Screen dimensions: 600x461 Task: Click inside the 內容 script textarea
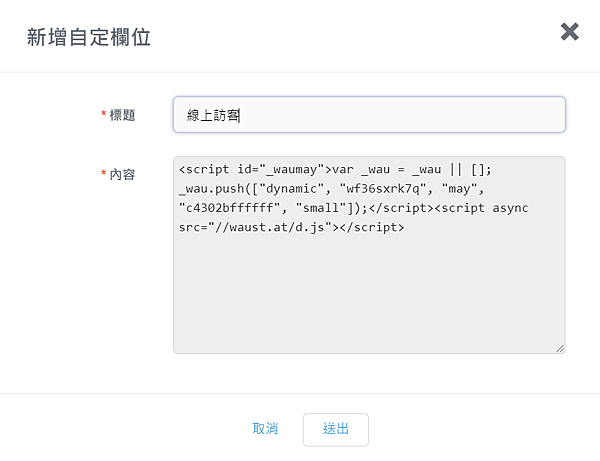pos(369,255)
